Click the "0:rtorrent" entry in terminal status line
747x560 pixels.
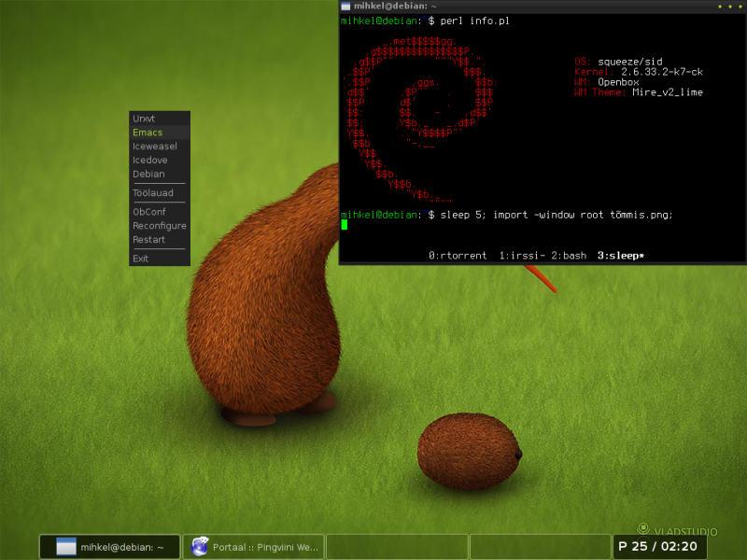click(x=458, y=255)
